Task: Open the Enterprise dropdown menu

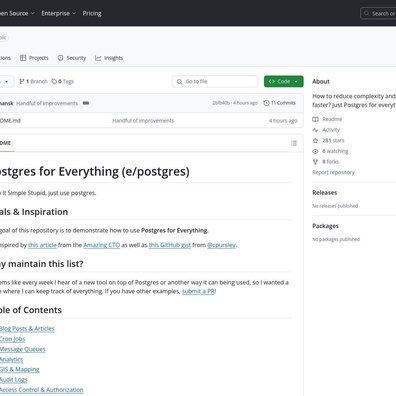Action: [x=59, y=13]
